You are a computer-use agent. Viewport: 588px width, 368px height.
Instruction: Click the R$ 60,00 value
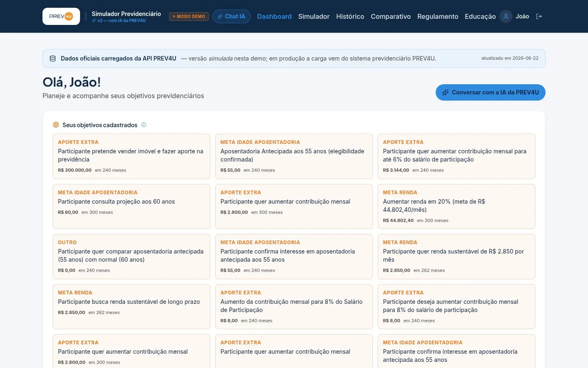pyautogui.click(x=68, y=212)
